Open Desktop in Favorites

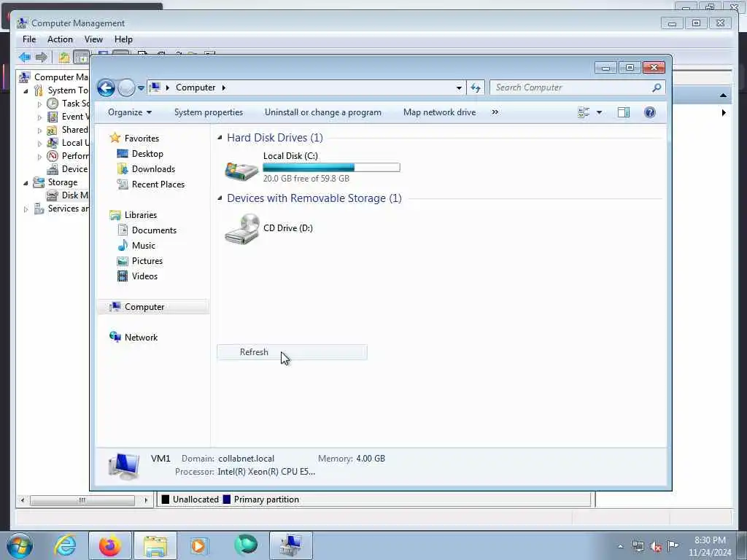[147, 154]
